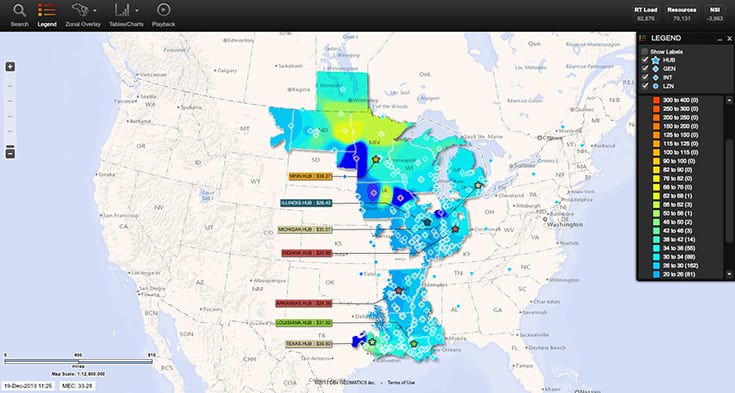Click the '34 to 38 (55)' legend entry
The width and height of the screenshot is (735, 393).
click(679, 248)
